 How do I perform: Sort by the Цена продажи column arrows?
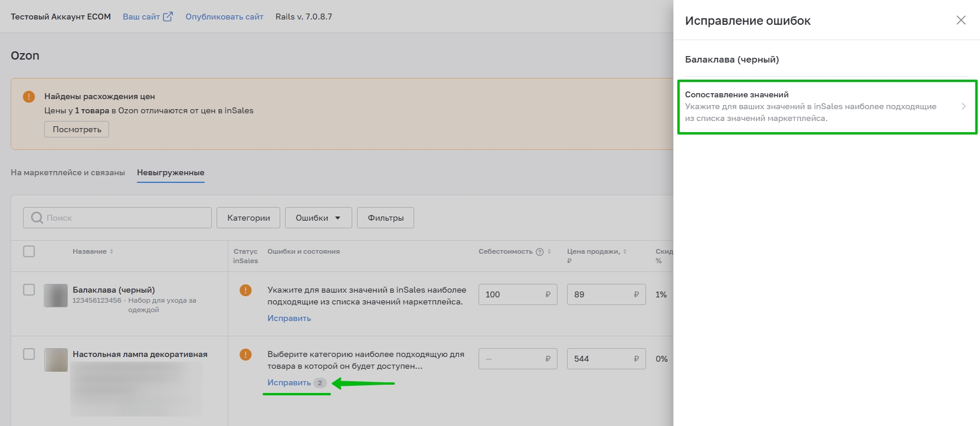[625, 251]
